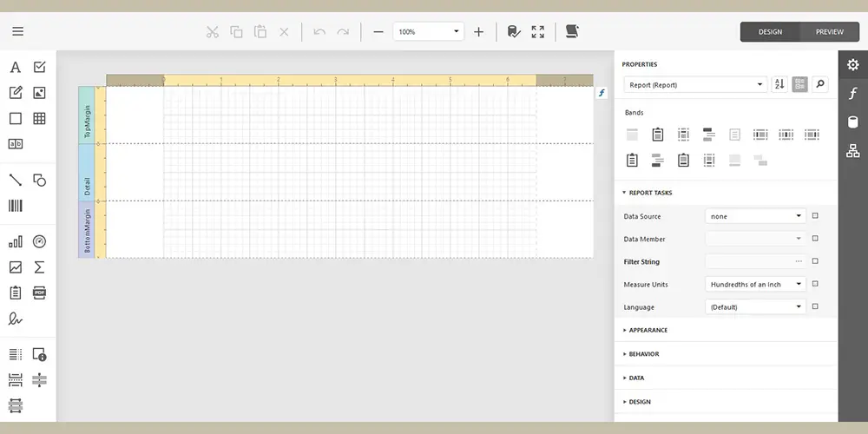Click the Data Source property marker square
This screenshot has height=434, width=868.
point(815,216)
